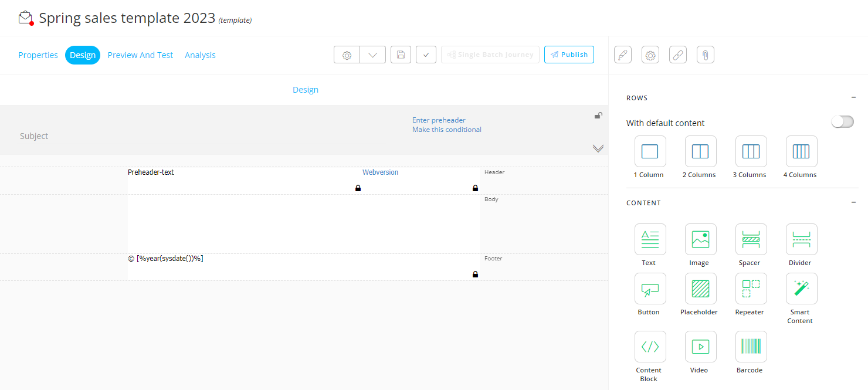Choose the Divider content element
The height and width of the screenshot is (390, 868).
pyautogui.click(x=801, y=239)
